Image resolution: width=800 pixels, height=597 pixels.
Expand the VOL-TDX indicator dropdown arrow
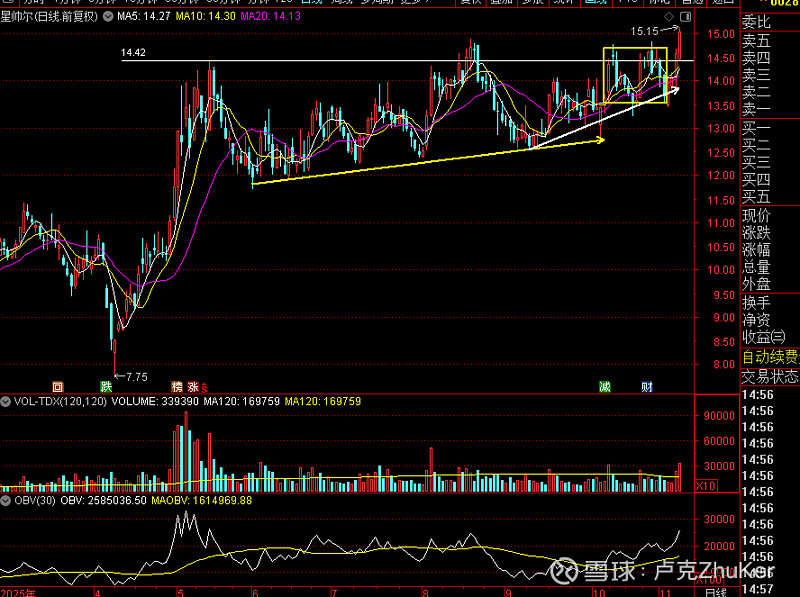[x=6, y=402]
